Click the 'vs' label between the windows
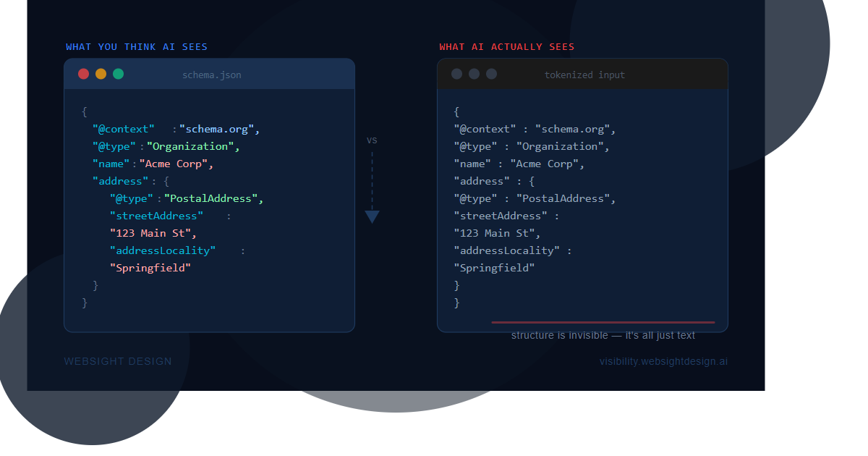868x456 pixels. [372, 140]
